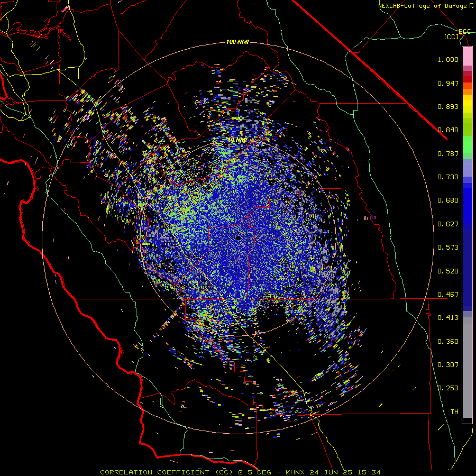Pick the pink segment at the color bar top
The width and height of the screenshot is (476, 476).
click(467, 57)
